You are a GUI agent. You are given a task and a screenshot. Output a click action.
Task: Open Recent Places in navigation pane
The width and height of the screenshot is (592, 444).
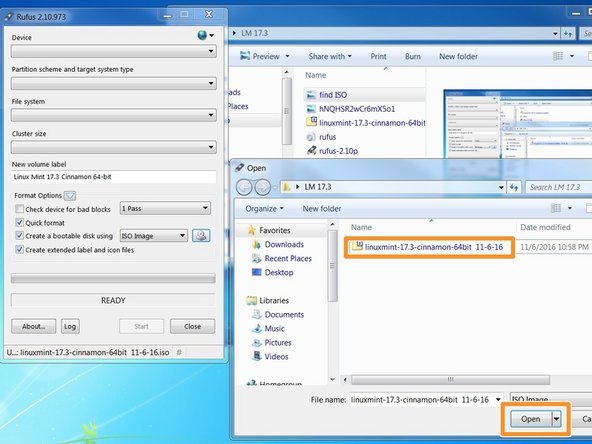tap(288, 258)
